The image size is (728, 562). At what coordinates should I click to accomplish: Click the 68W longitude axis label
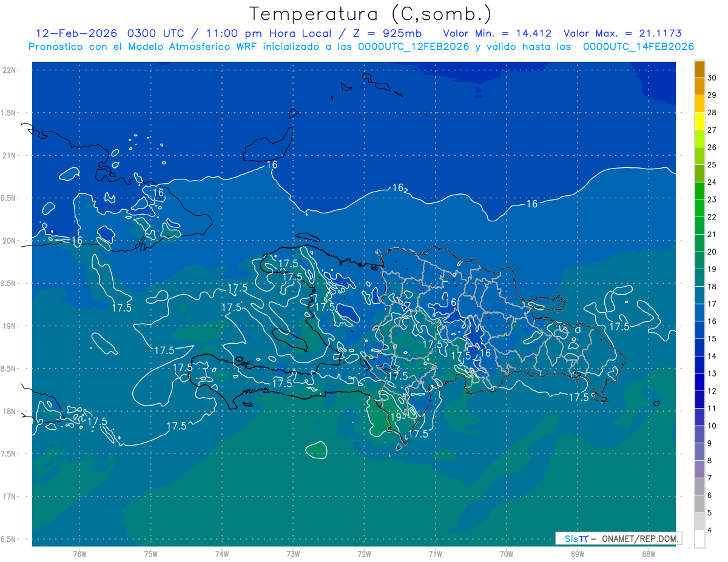[x=648, y=554]
